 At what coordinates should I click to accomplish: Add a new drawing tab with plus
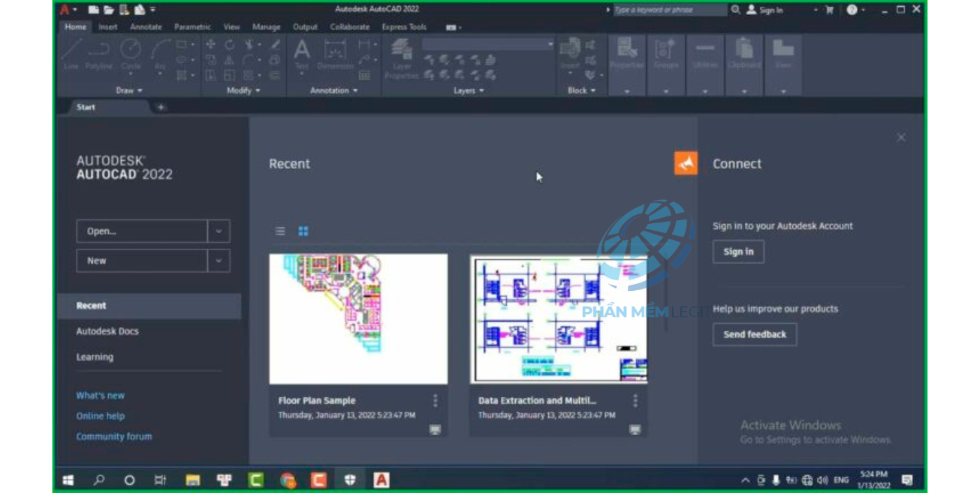pos(161,107)
